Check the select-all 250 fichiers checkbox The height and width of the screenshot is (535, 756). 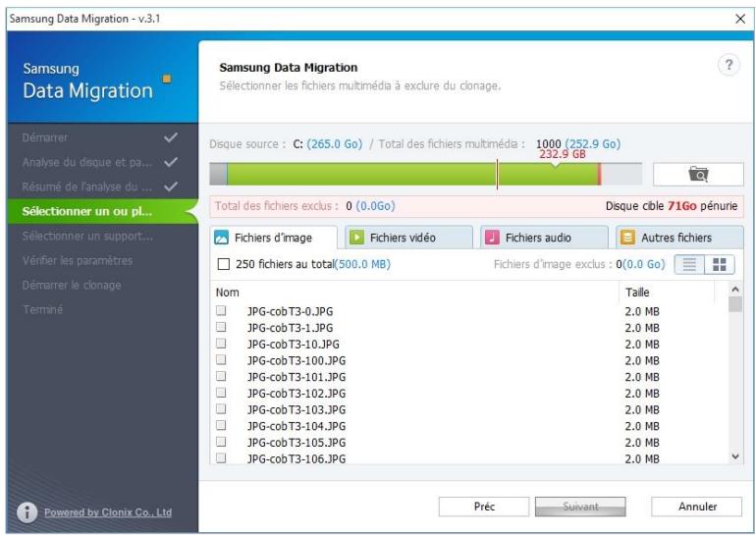(224, 264)
